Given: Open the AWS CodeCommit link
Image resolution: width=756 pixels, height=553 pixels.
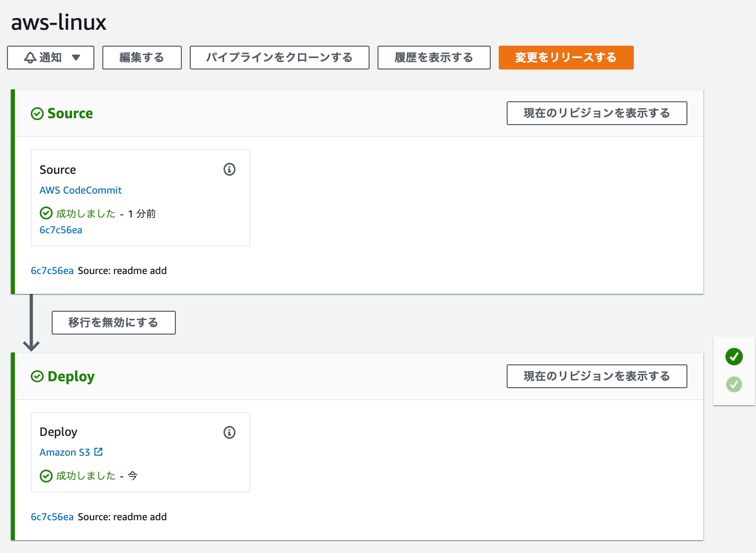Looking at the screenshot, I should coord(80,190).
